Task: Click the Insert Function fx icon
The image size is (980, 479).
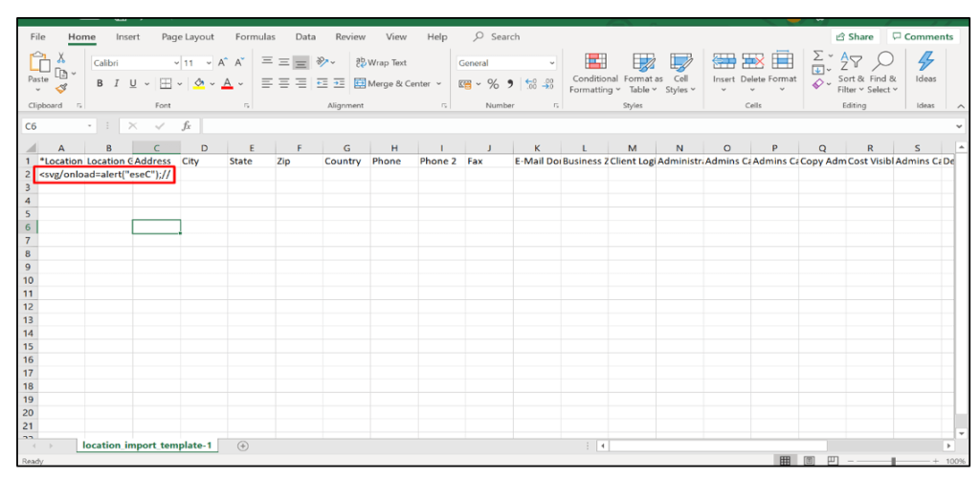Action: click(187, 126)
